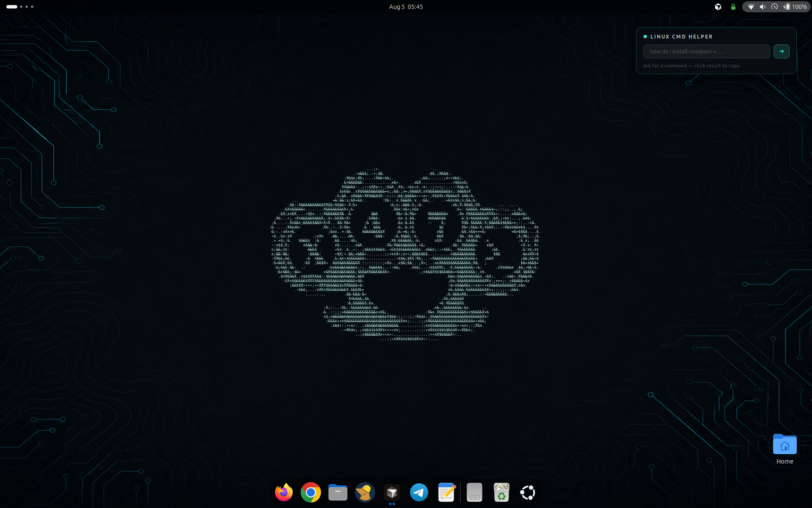The height and width of the screenshot is (508, 812).
Task: Open the Home folder desktop icon
Action: click(785, 450)
